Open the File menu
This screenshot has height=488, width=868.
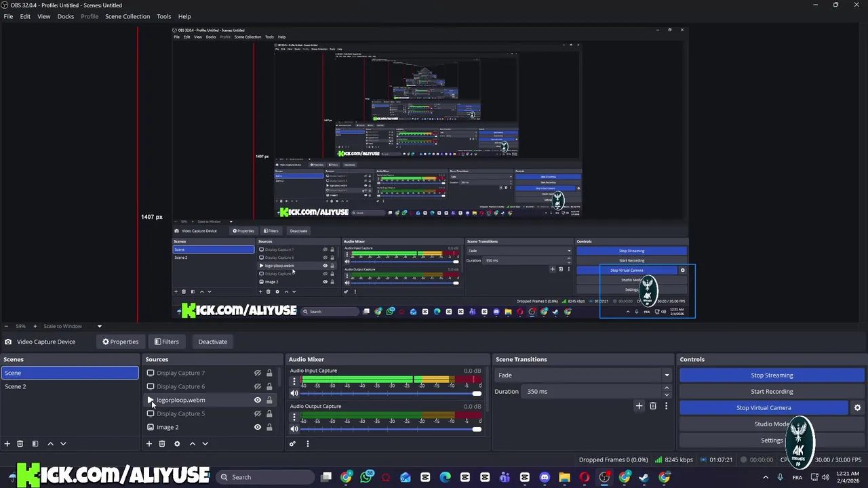8,16
